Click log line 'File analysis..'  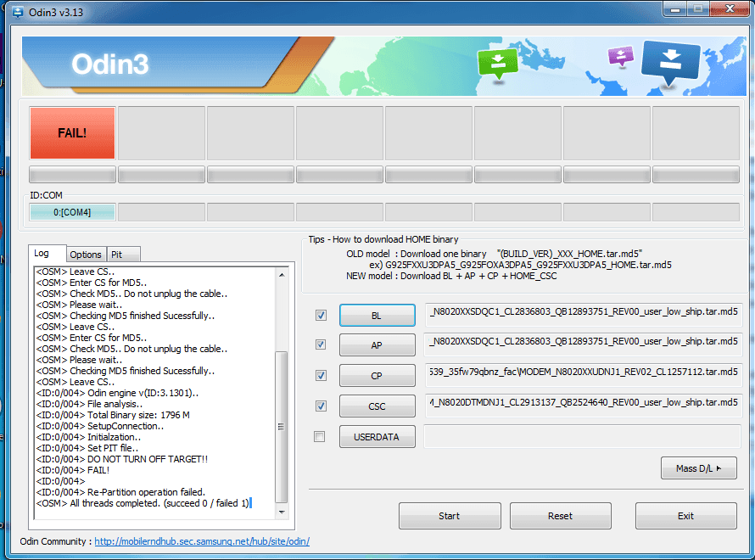89,404
